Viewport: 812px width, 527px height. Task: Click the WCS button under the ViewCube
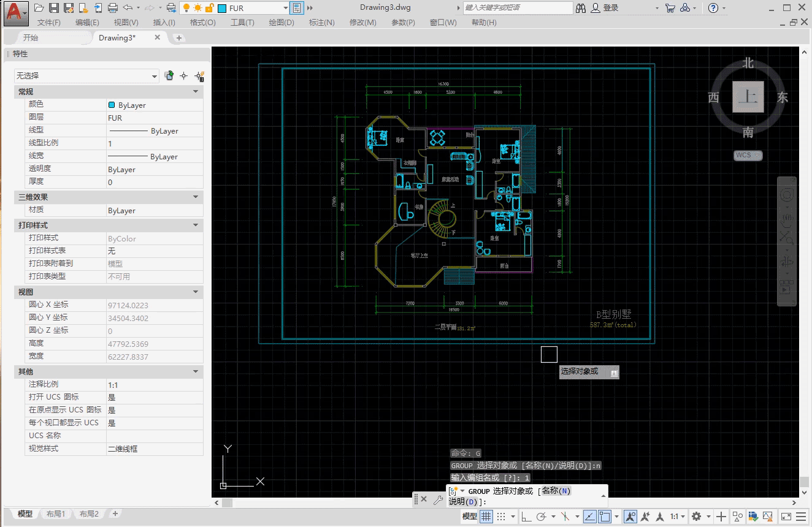click(x=748, y=156)
